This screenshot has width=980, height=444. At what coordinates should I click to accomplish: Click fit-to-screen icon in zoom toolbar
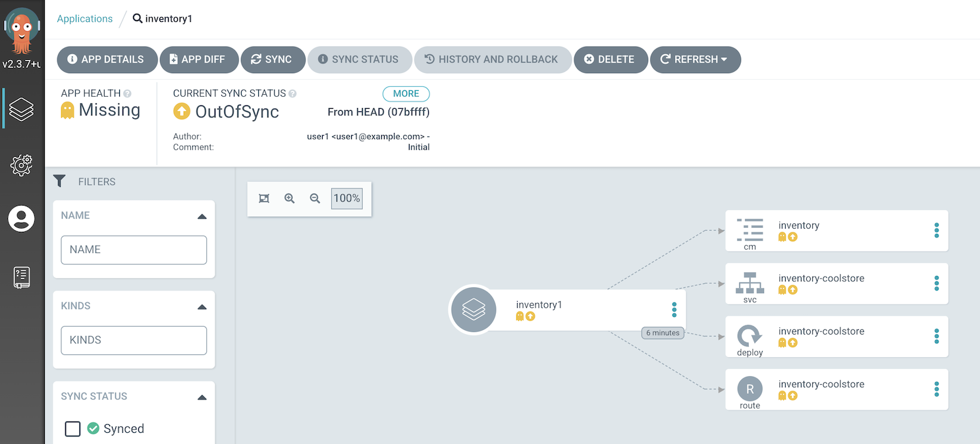(264, 198)
